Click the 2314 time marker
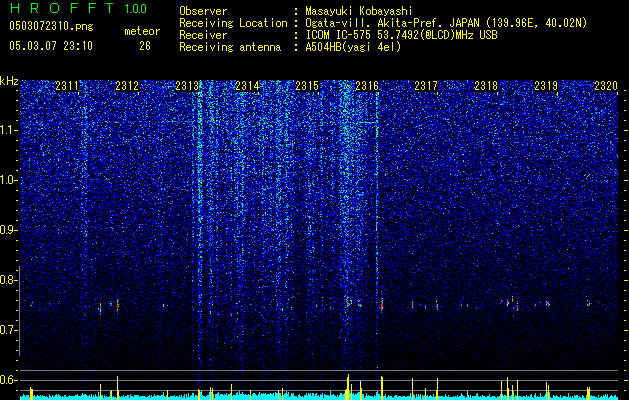Image resolution: width=629 pixels, height=400 pixels. click(x=247, y=85)
